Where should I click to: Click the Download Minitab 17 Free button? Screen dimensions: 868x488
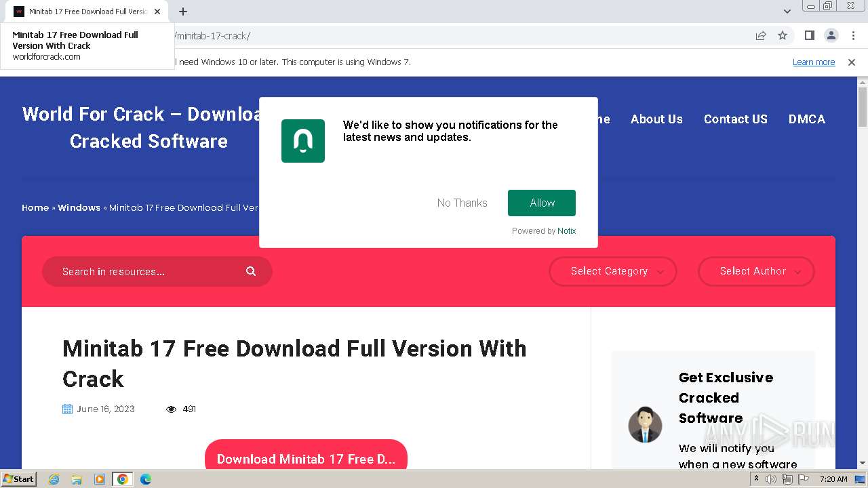click(306, 455)
